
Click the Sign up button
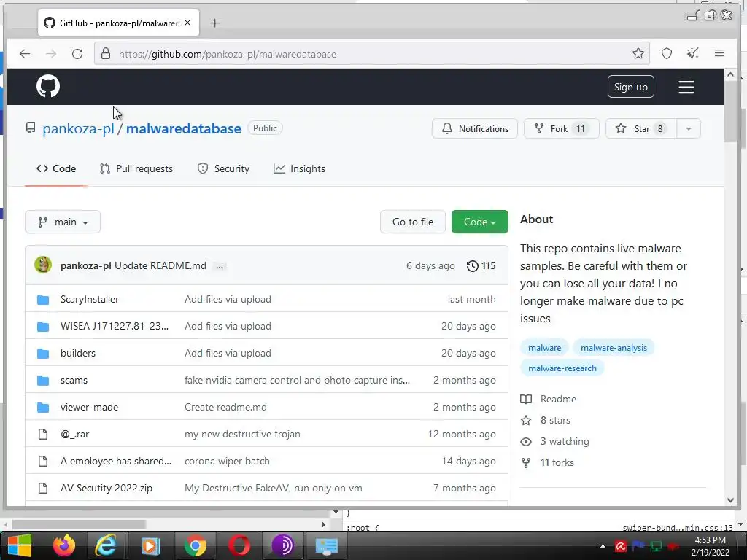click(631, 87)
